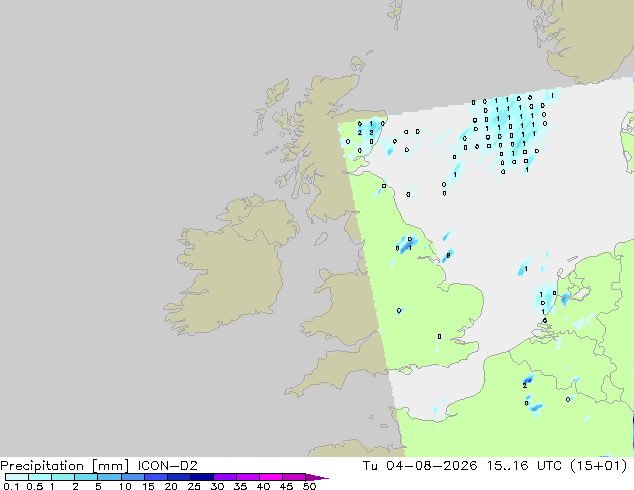Click the legend overflow arrow past 50
Viewport: 634px width, 490px height.
[x=317, y=477]
